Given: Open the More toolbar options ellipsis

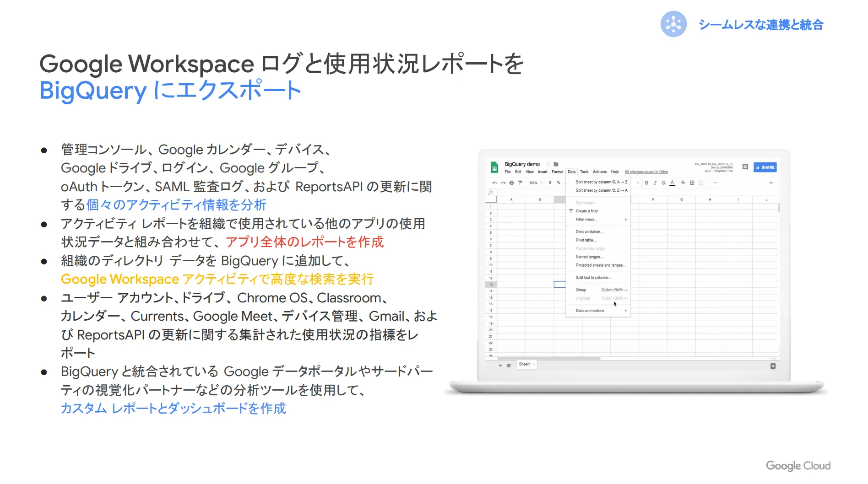Looking at the screenshot, I should (x=716, y=183).
